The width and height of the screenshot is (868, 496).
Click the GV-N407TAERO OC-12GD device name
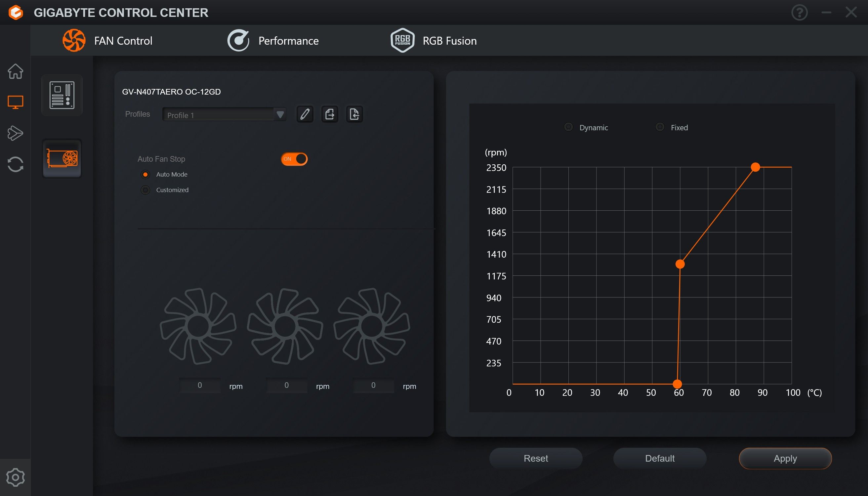(171, 92)
